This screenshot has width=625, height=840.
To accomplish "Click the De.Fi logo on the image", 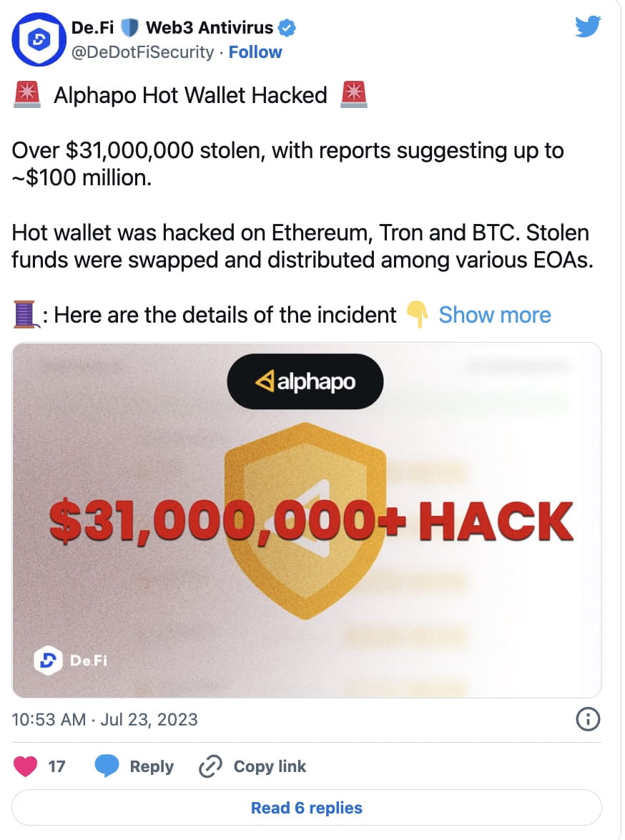I will pos(48,660).
